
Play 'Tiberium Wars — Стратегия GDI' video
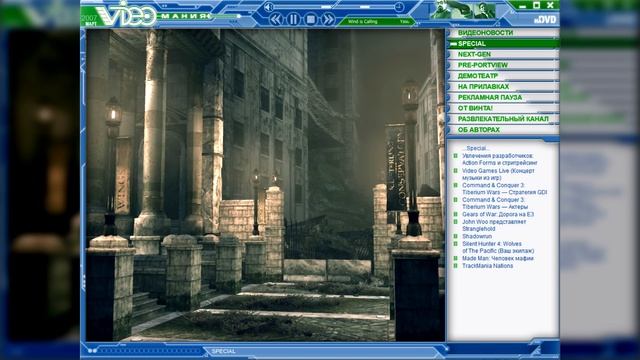504,189
